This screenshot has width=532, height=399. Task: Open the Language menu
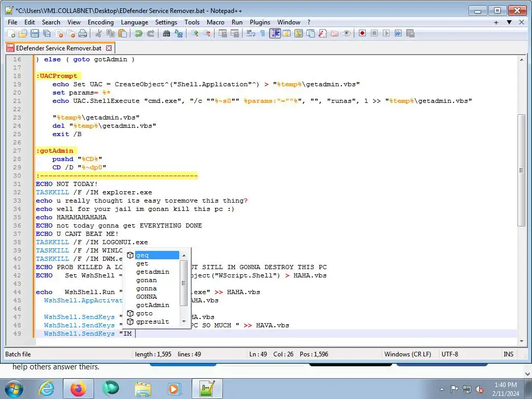pos(135,22)
